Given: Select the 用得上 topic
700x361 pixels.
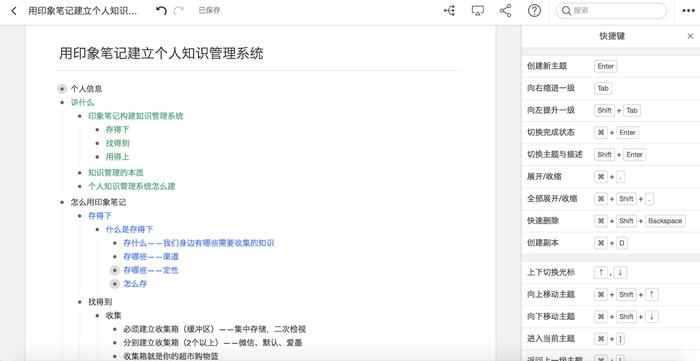Looking at the screenshot, I should click(x=117, y=157).
